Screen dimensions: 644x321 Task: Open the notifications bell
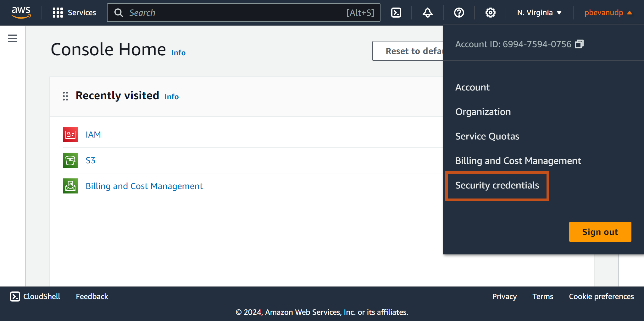(427, 13)
